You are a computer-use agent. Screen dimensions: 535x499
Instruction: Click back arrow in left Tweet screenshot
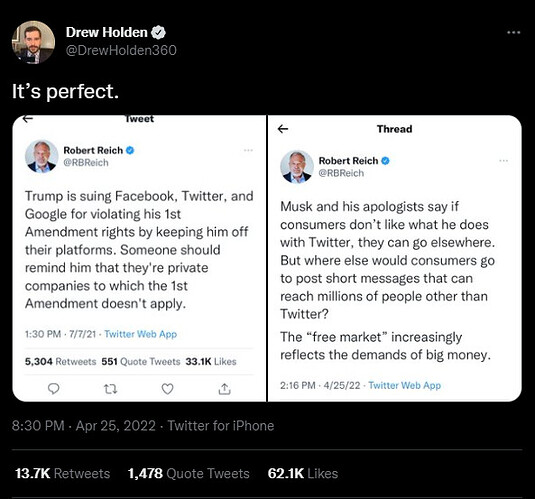(28, 118)
